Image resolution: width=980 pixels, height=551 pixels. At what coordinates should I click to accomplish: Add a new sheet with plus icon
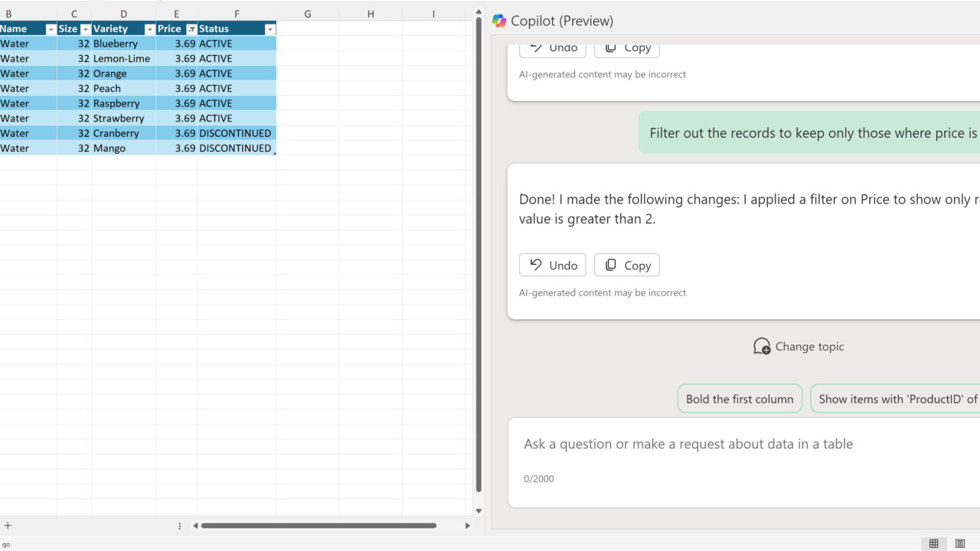point(8,526)
